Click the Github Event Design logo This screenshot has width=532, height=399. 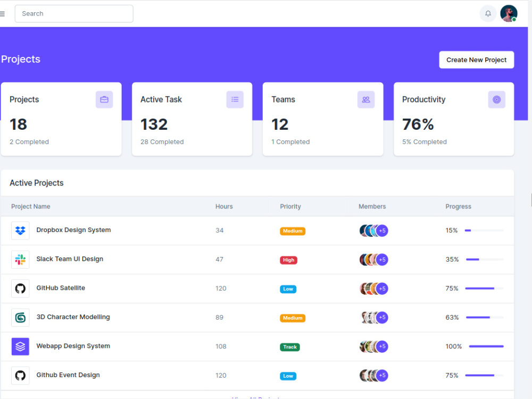tap(20, 375)
